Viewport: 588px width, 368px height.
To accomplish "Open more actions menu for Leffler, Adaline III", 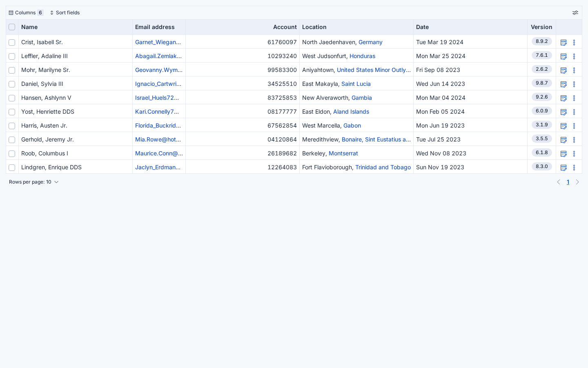I will coord(574,56).
